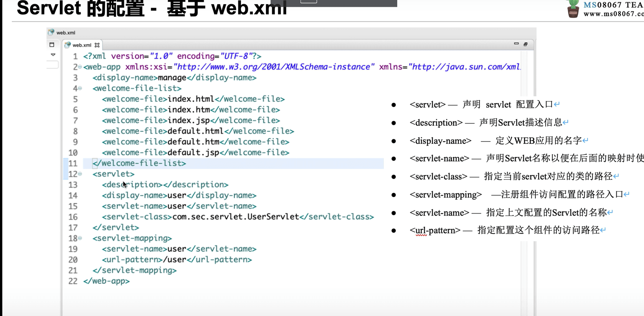Click the slide title Servlet 的配置
This screenshot has height=316, width=644.
click(152, 8)
